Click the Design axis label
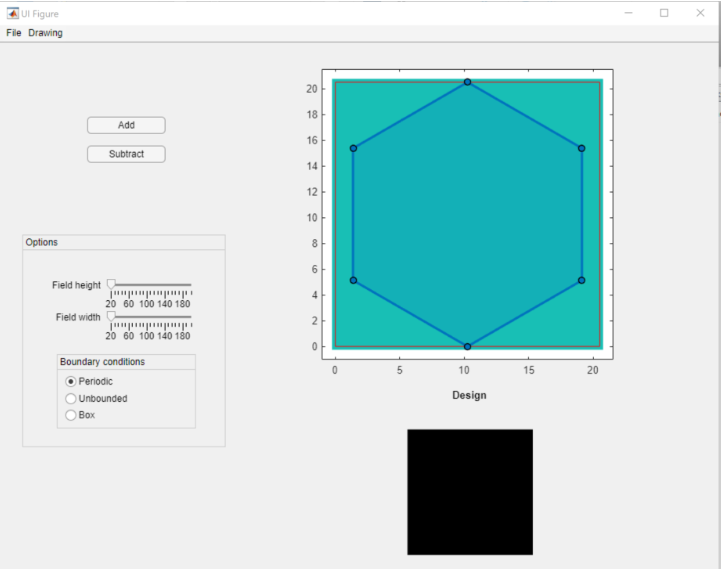Viewport: 721px width, 570px height. (469, 395)
